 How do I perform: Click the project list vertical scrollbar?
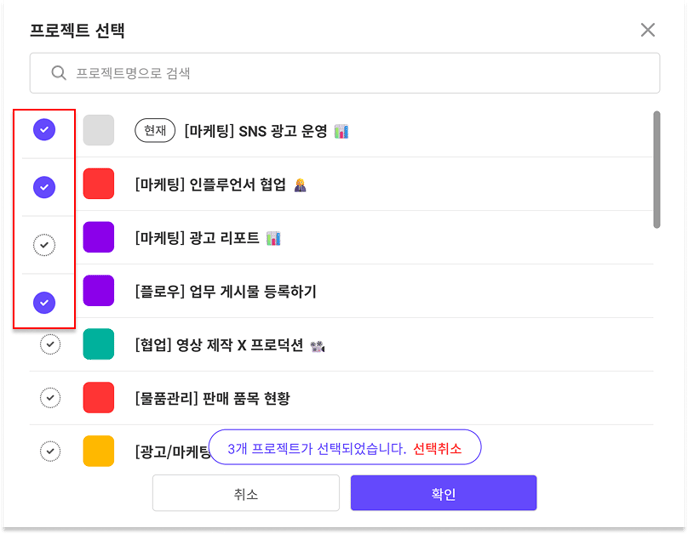(656, 170)
